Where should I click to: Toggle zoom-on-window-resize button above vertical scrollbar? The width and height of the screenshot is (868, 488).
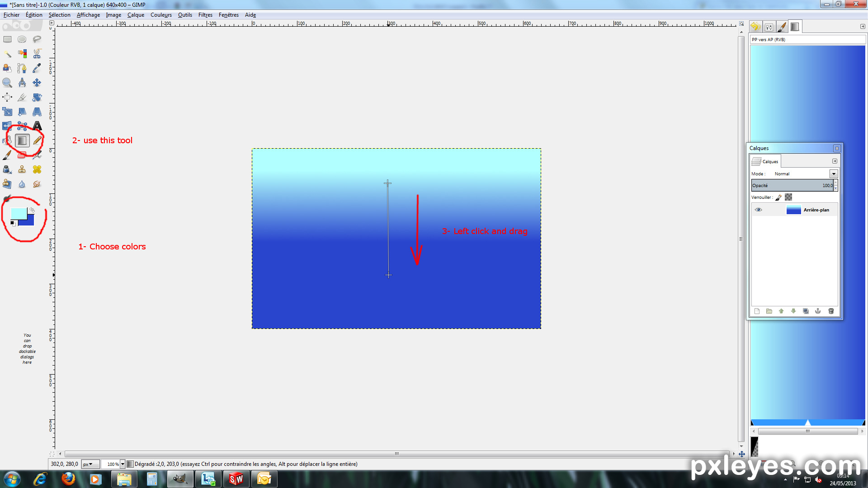(x=741, y=23)
